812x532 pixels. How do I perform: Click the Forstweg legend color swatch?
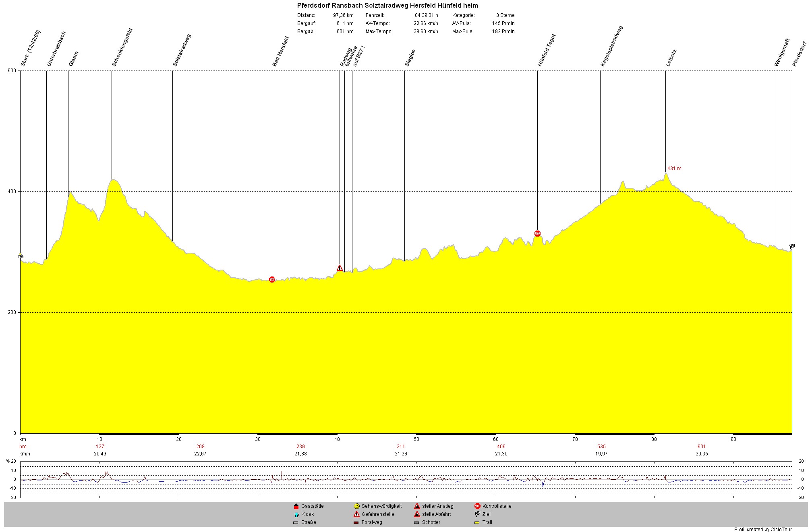356,523
